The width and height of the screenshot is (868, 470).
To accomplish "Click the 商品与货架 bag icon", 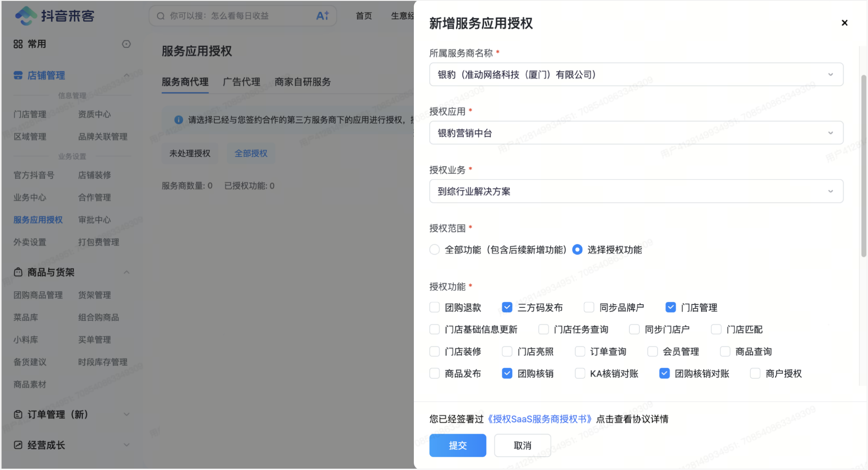I will pyautogui.click(x=18, y=272).
